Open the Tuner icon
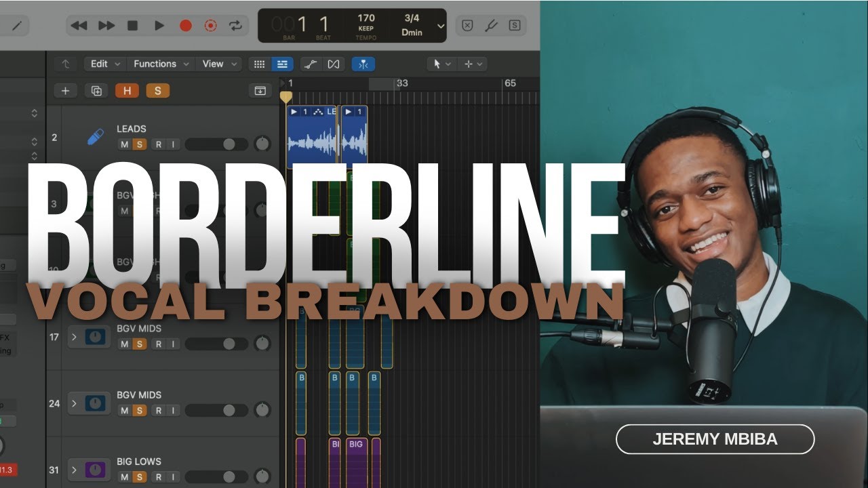Screen dimensions: 868x488 (x=491, y=26)
